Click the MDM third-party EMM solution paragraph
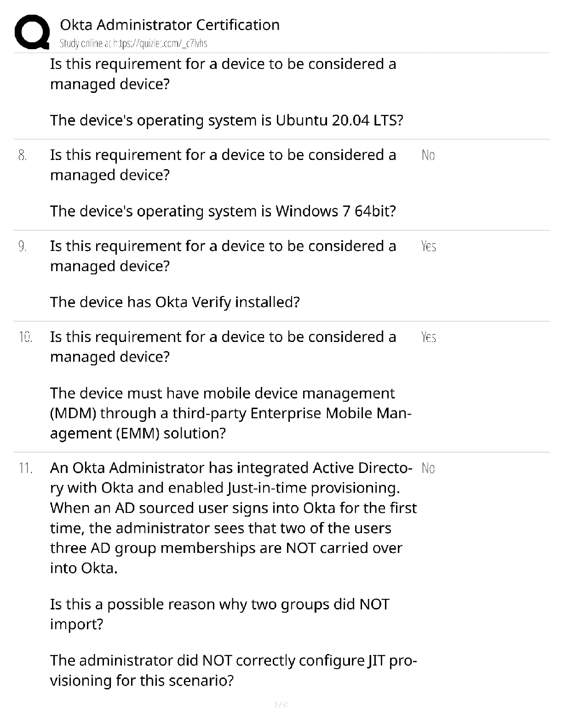This screenshot has width=563, height=728. pyautogui.click(x=230, y=413)
